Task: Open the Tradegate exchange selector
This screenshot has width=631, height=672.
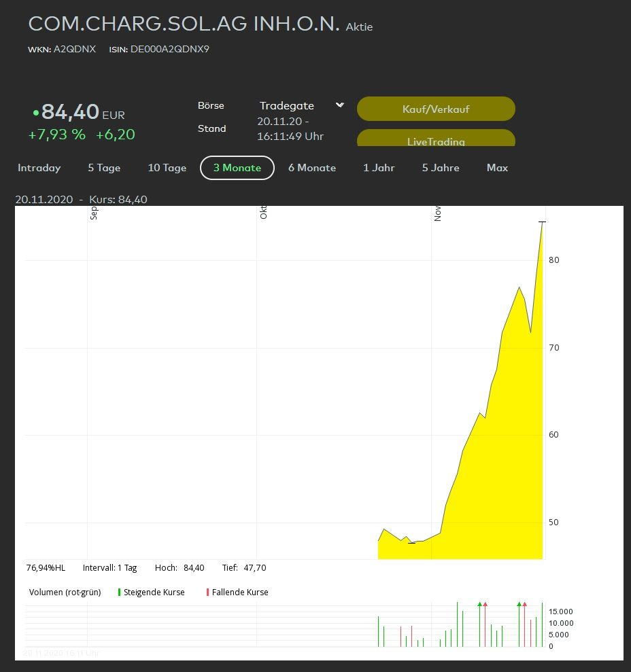Action: [287, 106]
